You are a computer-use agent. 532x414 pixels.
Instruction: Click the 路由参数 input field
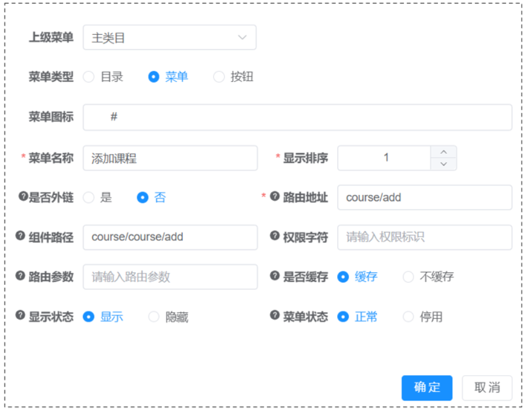point(170,277)
